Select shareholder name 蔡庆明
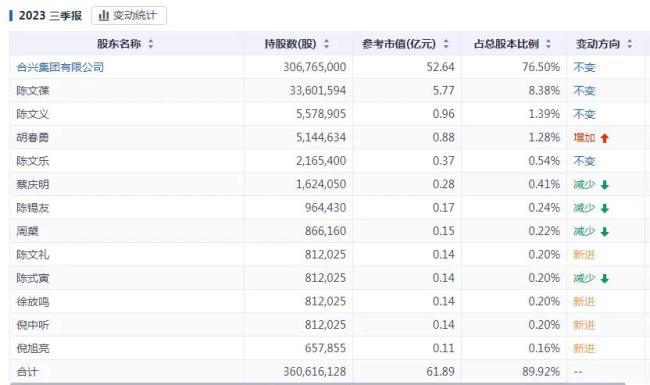Viewport: 650px width, 385px height. [33, 184]
